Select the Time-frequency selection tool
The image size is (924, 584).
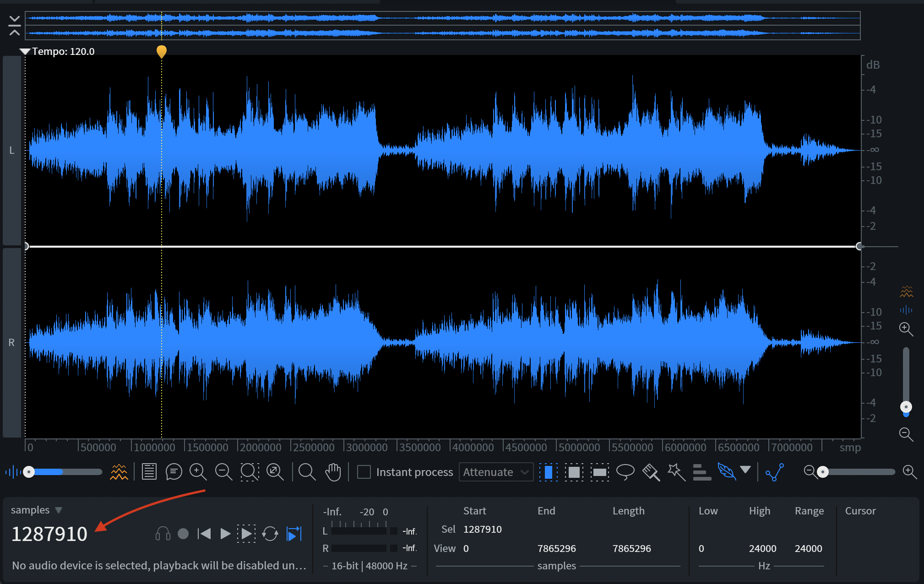point(574,472)
